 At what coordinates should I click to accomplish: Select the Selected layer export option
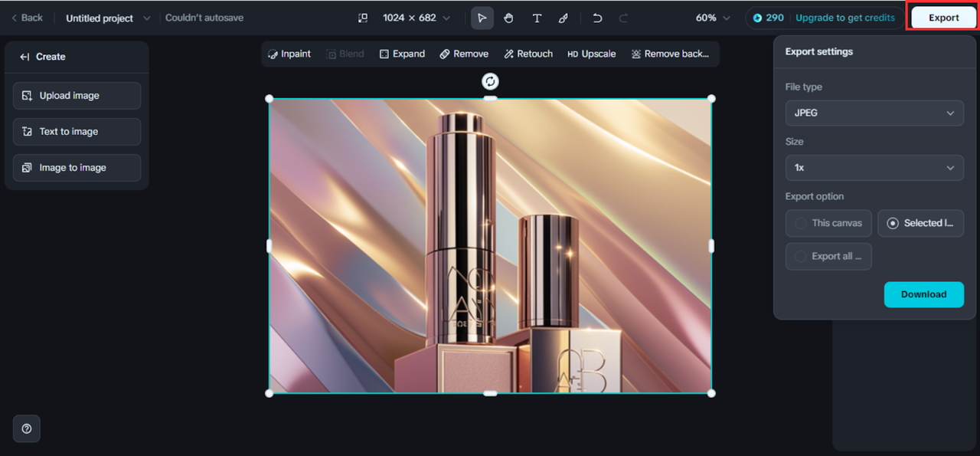click(920, 223)
